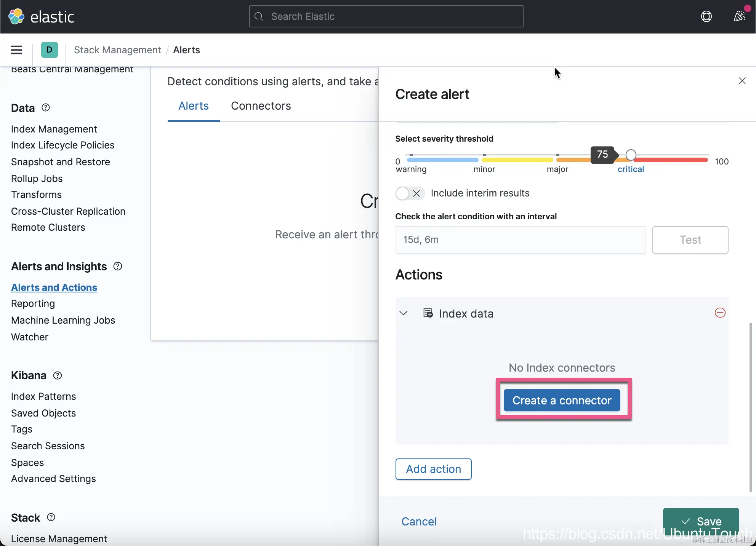Click help icon beside Data heading
The image size is (756, 546).
46,108
